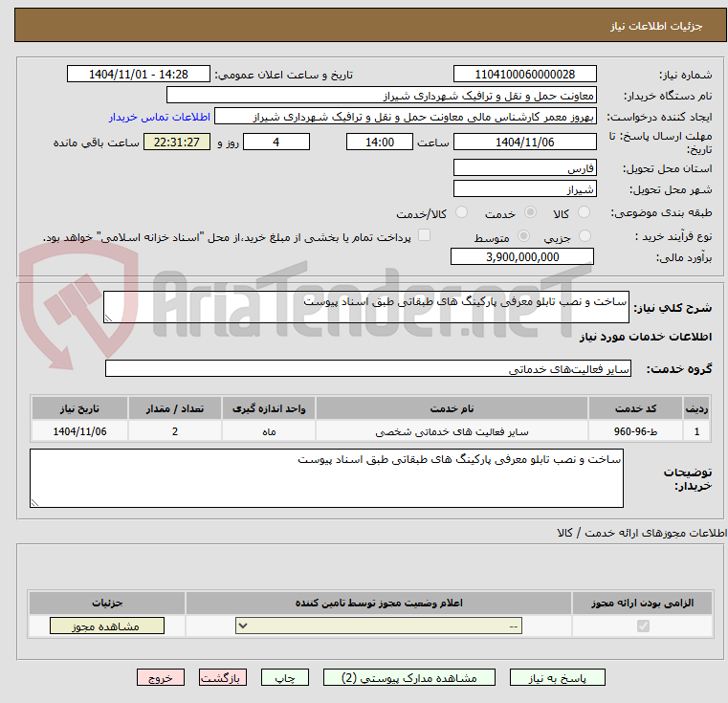Click the پاسخ به نیاز button
The width and height of the screenshot is (728, 703).
[x=557, y=677]
